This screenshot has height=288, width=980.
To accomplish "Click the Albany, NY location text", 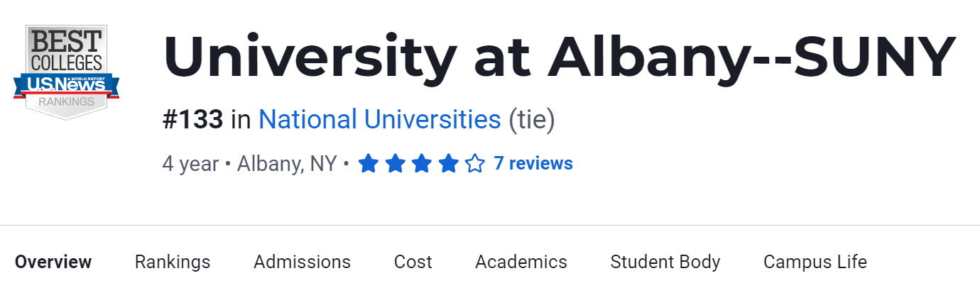I will pos(287,164).
